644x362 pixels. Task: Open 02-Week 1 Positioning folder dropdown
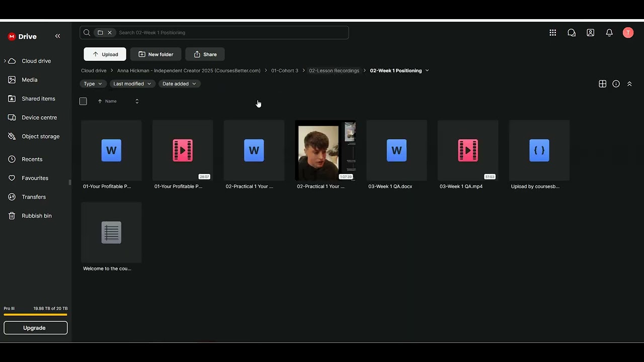click(x=427, y=70)
